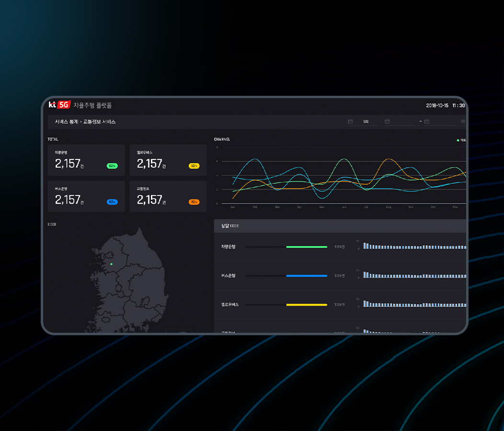504x431 pixels.
Task: Open the 버스운행 total card
Action: click(86, 196)
